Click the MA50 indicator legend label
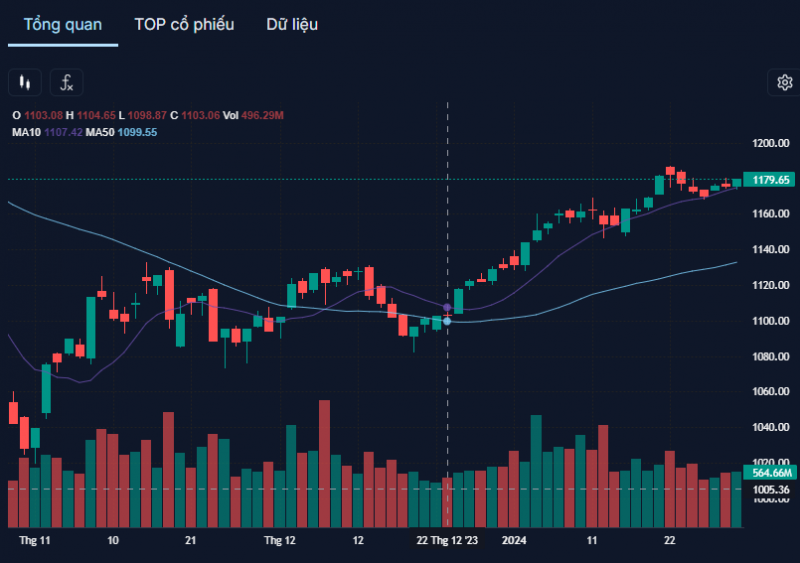 coord(100,132)
